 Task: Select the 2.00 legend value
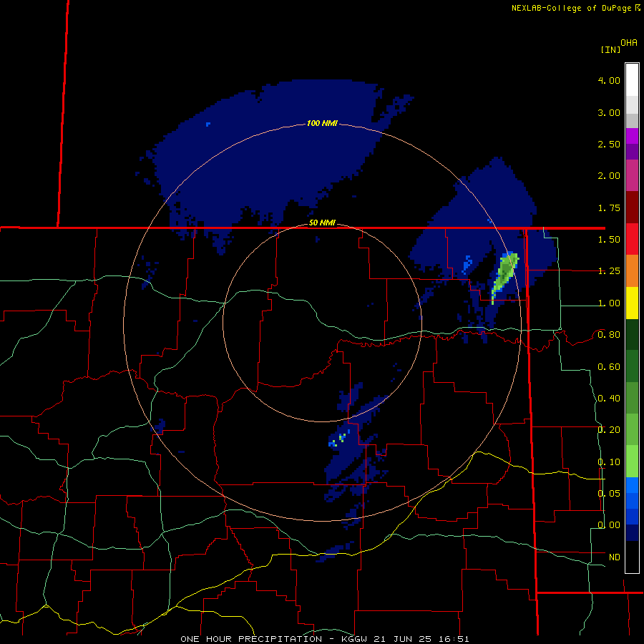pyautogui.click(x=609, y=176)
